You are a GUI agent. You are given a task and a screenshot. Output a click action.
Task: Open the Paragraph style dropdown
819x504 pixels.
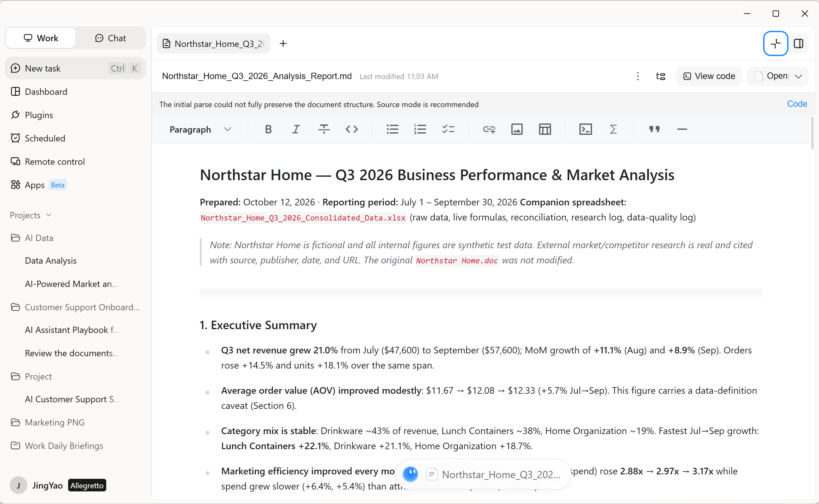[200, 129]
